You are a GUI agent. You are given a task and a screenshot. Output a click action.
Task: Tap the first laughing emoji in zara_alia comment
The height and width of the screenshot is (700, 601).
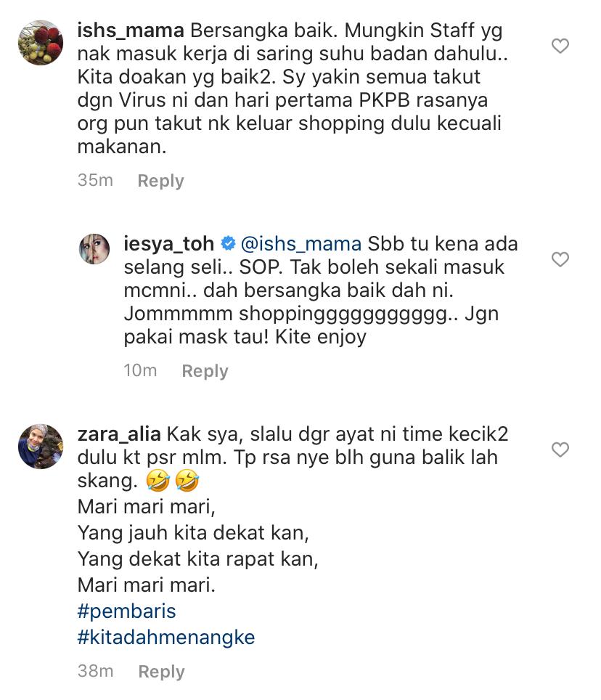pos(158,481)
